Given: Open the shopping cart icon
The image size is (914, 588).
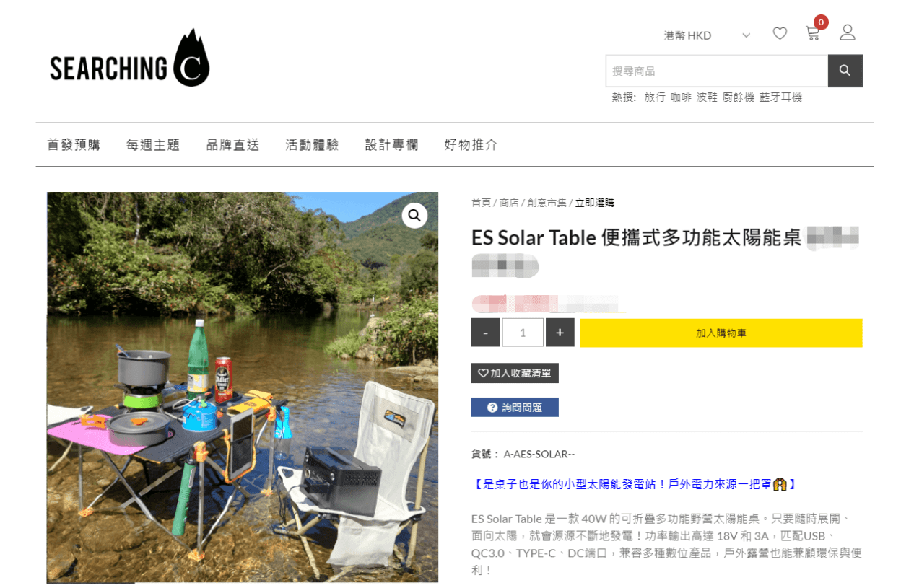Looking at the screenshot, I should tap(814, 33).
